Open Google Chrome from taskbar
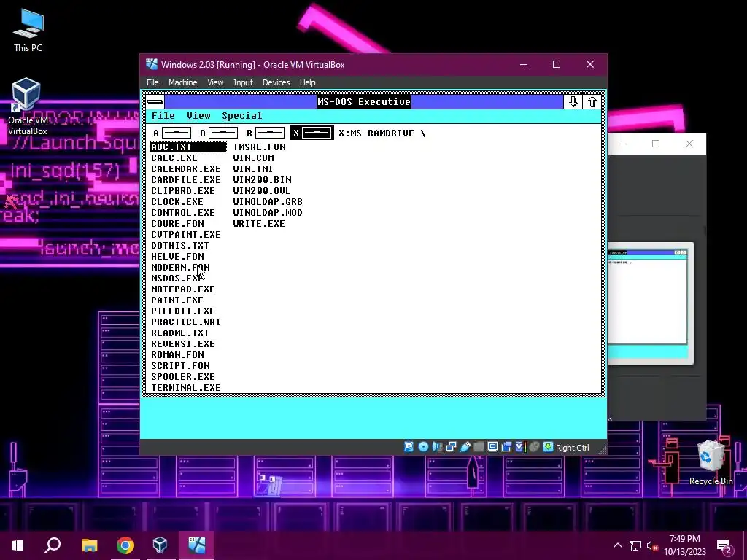The height and width of the screenshot is (560, 747). tap(125, 545)
